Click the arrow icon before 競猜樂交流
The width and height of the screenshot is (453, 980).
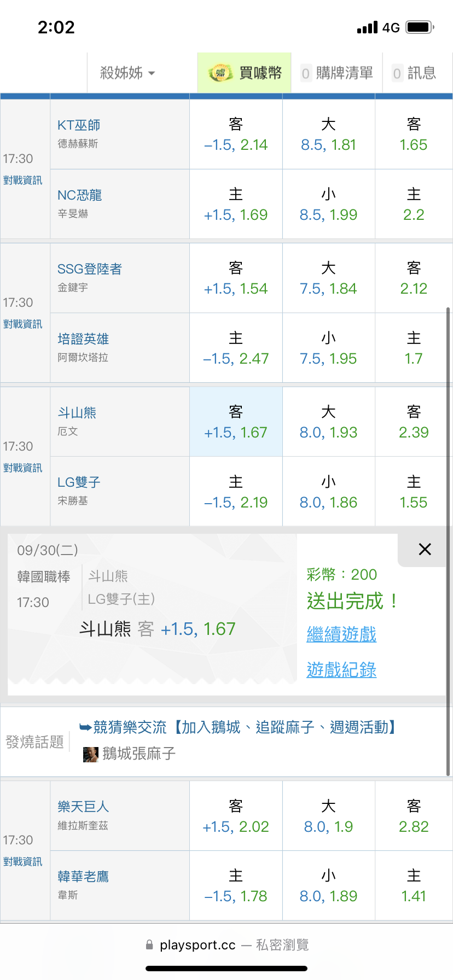(x=85, y=727)
